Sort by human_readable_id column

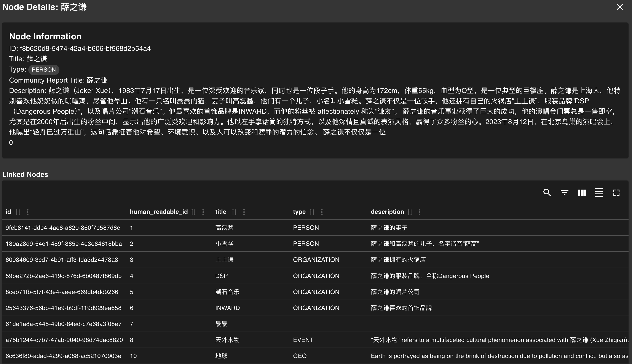click(x=193, y=212)
